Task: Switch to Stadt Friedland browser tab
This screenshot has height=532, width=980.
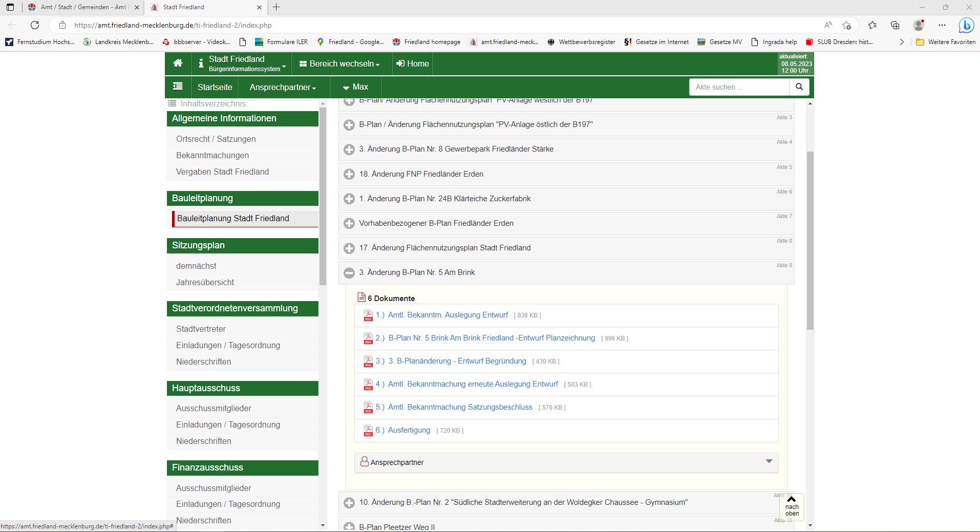Action: 205,7
